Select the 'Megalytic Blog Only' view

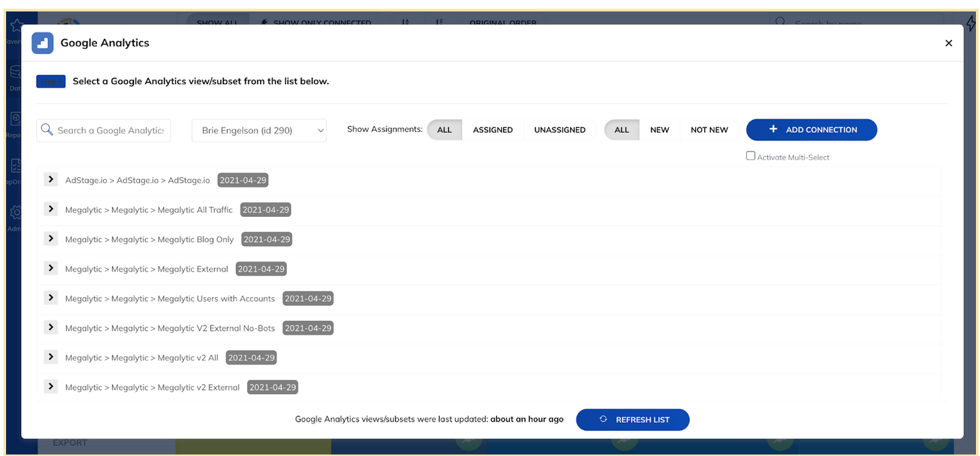point(150,240)
